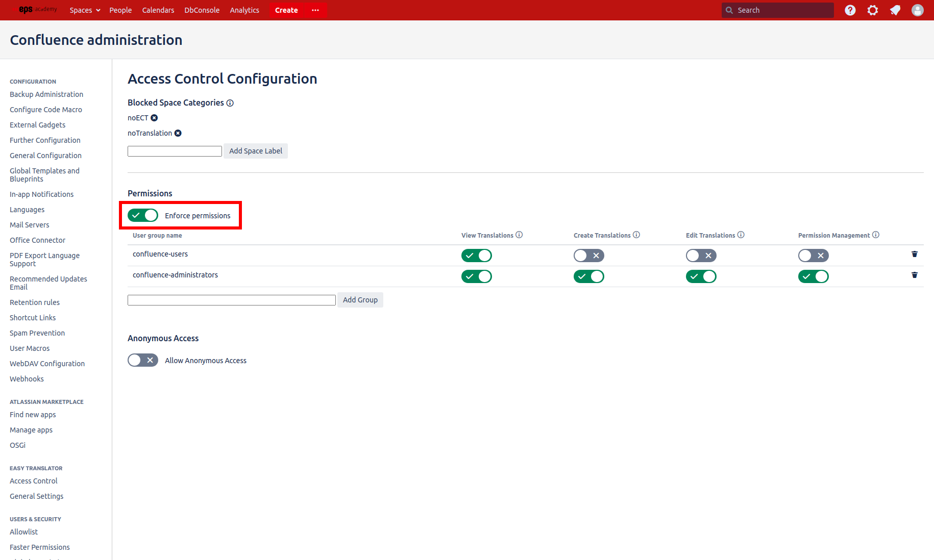Click the Add Space Label input field
The height and width of the screenshot is (560, 934).
[x=175, y=151]
